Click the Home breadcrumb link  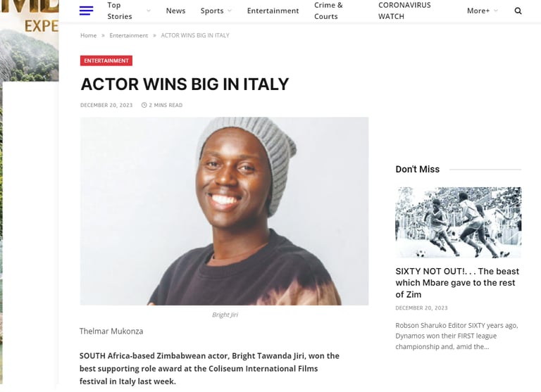[x=88, y=35]
